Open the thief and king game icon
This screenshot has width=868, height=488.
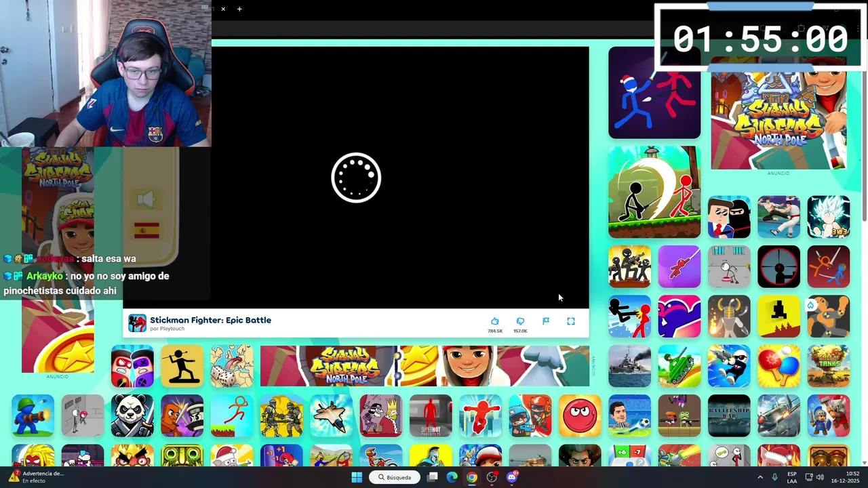click(x=380, y=415)
